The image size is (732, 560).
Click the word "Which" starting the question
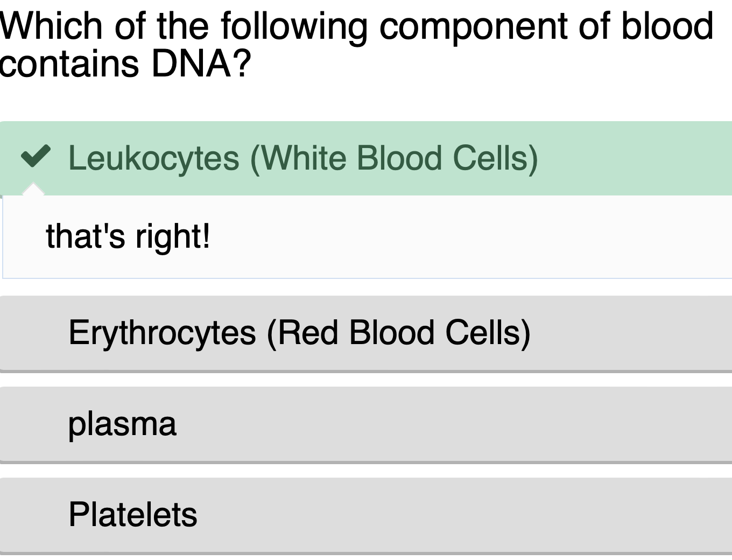(51, 26)
